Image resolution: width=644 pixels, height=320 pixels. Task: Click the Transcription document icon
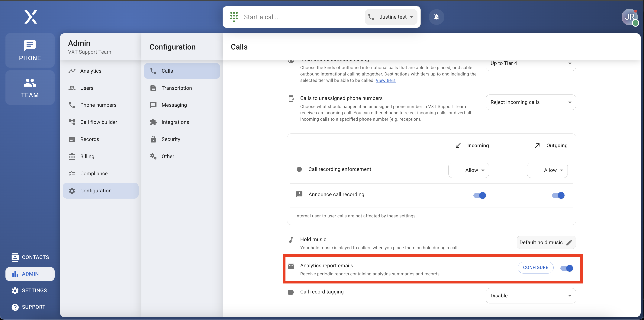point(153,88)
